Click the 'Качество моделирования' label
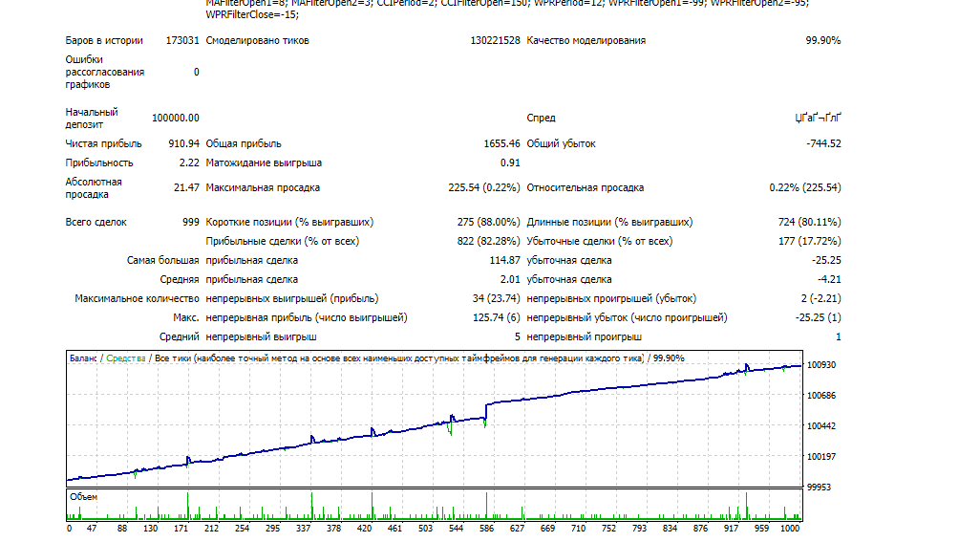This screenshot has height=542, width=980. [x=586, y=41]
